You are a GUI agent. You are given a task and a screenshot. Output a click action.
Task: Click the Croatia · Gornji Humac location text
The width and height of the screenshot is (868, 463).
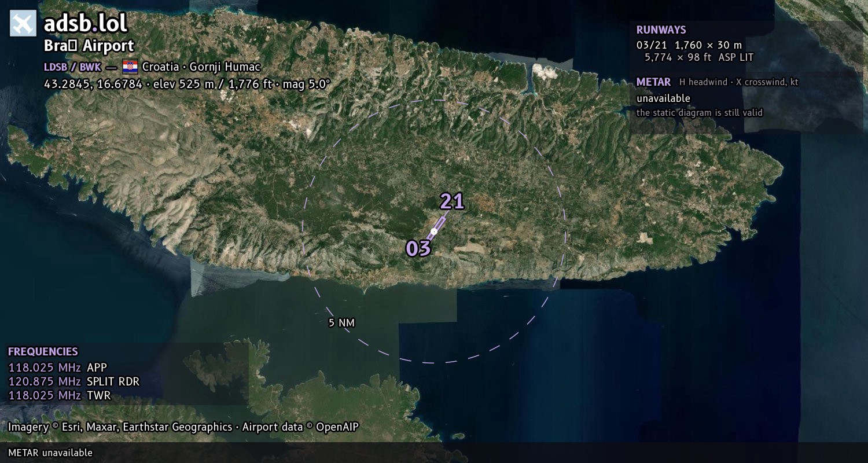201,67
